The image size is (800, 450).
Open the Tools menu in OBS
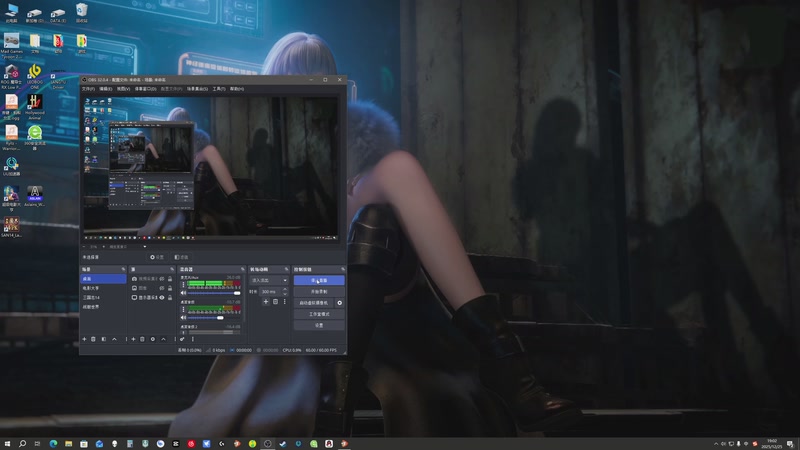click(x=219, y=89)
